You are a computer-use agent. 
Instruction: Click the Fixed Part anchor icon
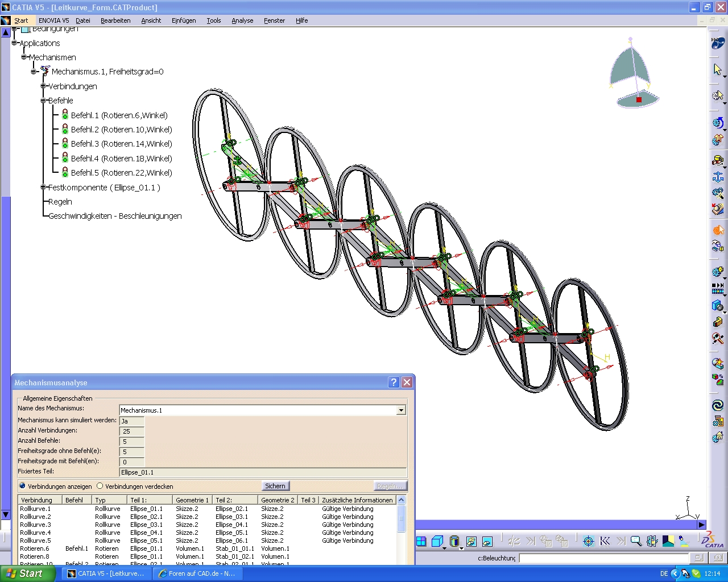[x=718, y=177]
